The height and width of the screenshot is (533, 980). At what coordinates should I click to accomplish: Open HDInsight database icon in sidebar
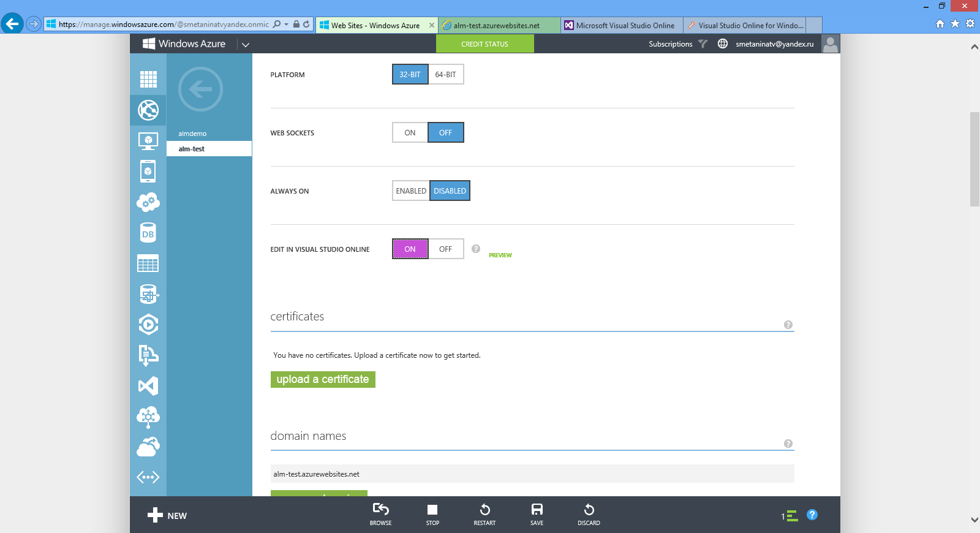[x=148, y=294]
